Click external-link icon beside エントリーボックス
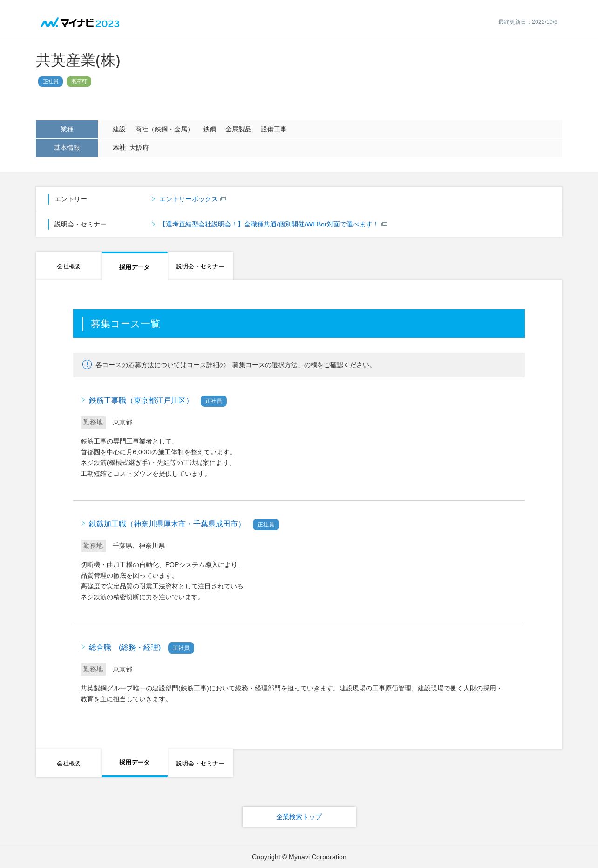The height and width of the screenshot is (868, 598). point(223,199)
